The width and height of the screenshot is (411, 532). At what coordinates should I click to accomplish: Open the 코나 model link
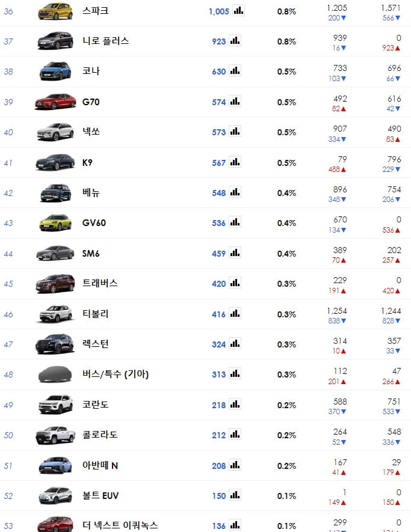coord(91,71)
